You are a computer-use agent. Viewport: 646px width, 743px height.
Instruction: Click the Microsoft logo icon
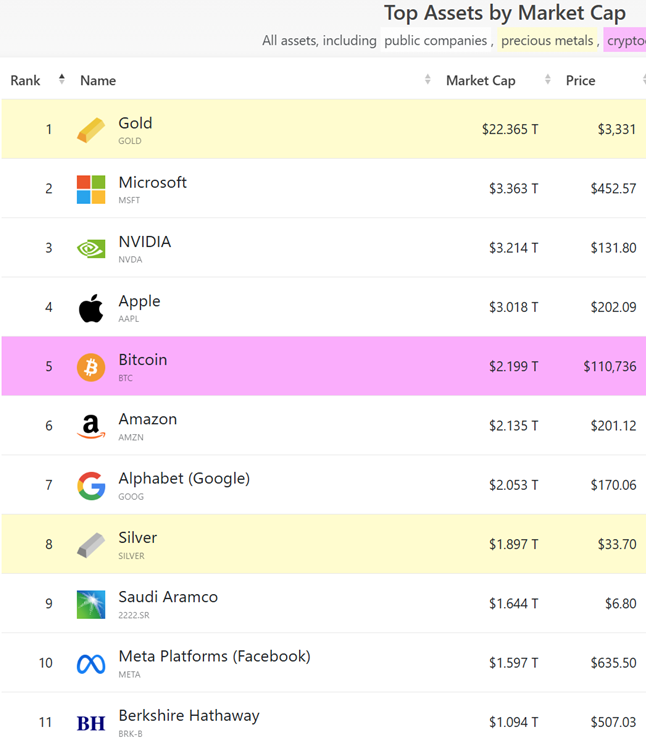[91, 189]
